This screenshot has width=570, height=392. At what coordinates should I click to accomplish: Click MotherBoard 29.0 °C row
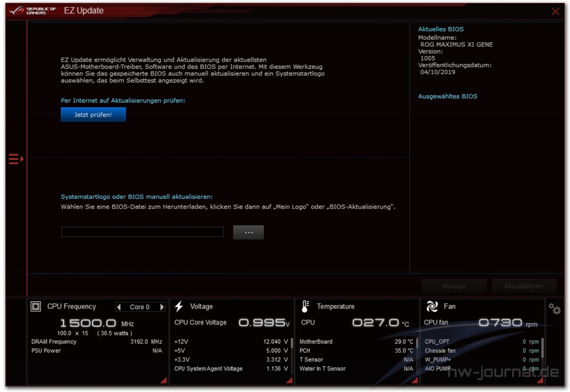[x=356, y=342]
